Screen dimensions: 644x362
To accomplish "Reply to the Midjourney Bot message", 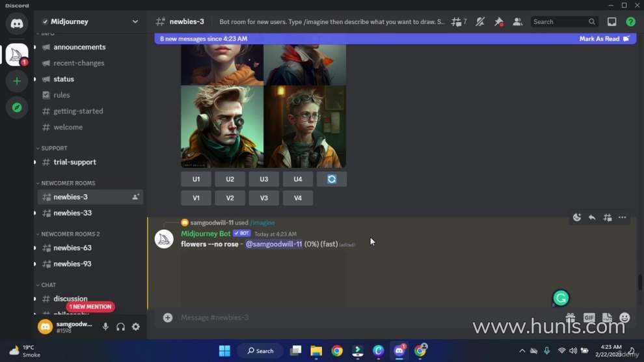I will 592,217.
